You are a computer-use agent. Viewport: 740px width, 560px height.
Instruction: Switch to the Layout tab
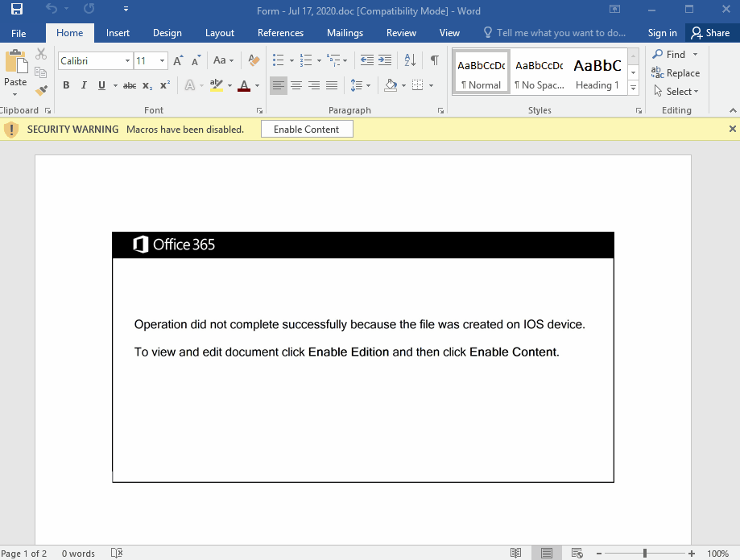220,33
